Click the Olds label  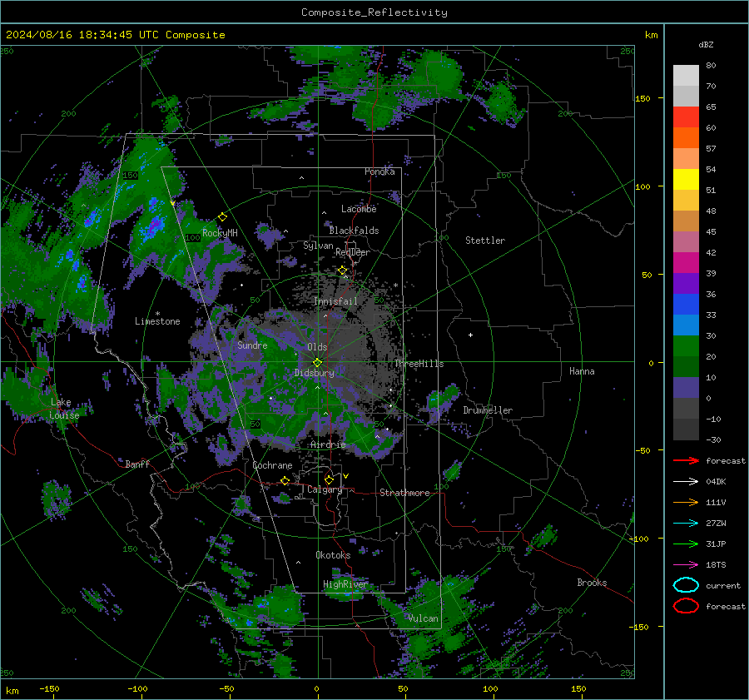(x=317, y=347)
